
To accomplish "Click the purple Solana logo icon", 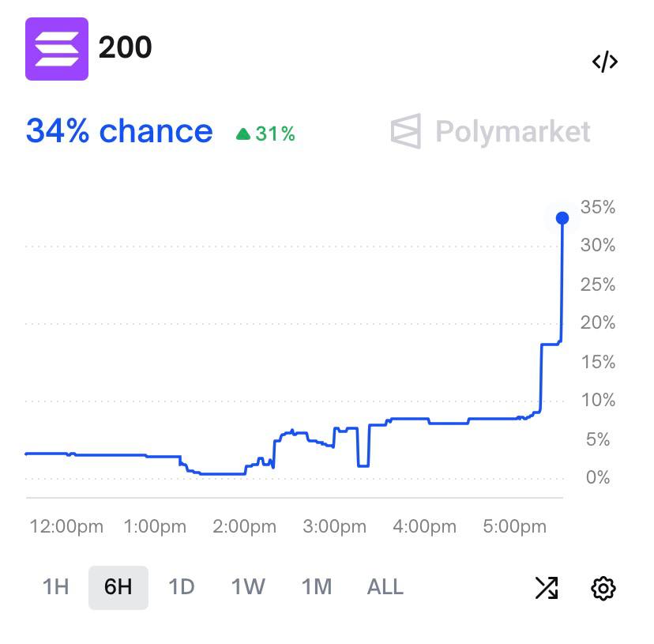I will [x=57, y=49].
